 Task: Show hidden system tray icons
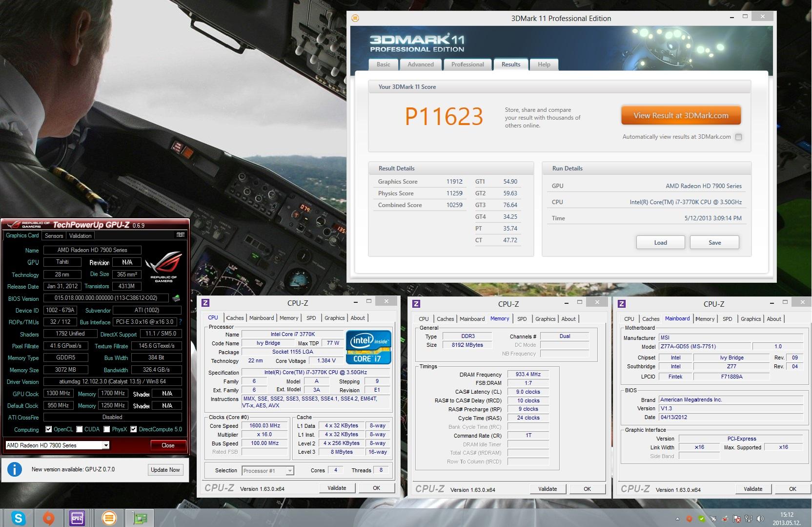677,519
